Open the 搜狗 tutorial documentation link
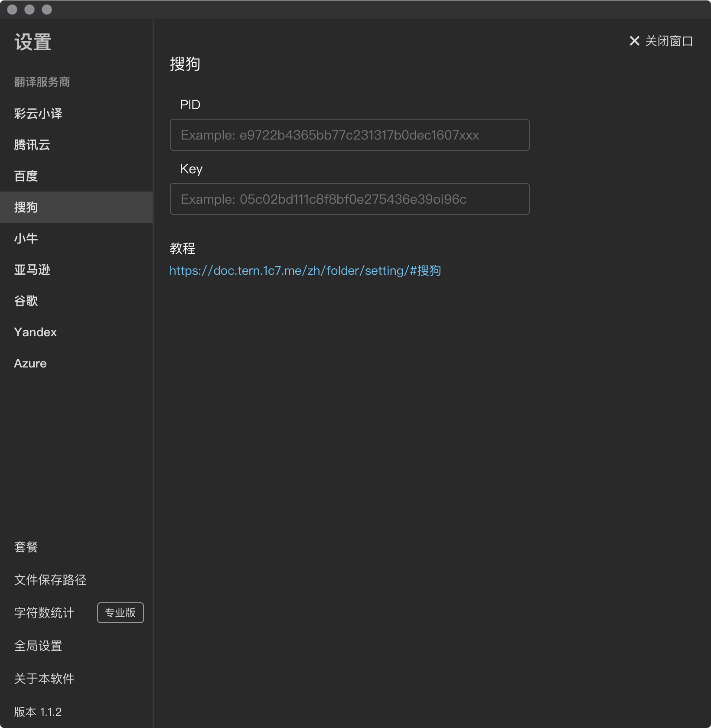This screenshot has height=728, width=711. pyautogui.click(x=305, y=270)
